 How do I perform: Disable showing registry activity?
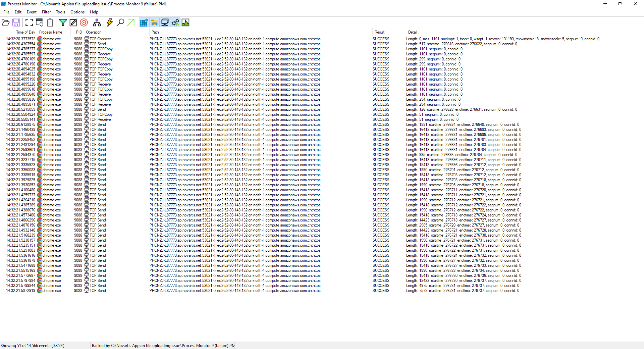pyautogui.click(x=143, y=22)
